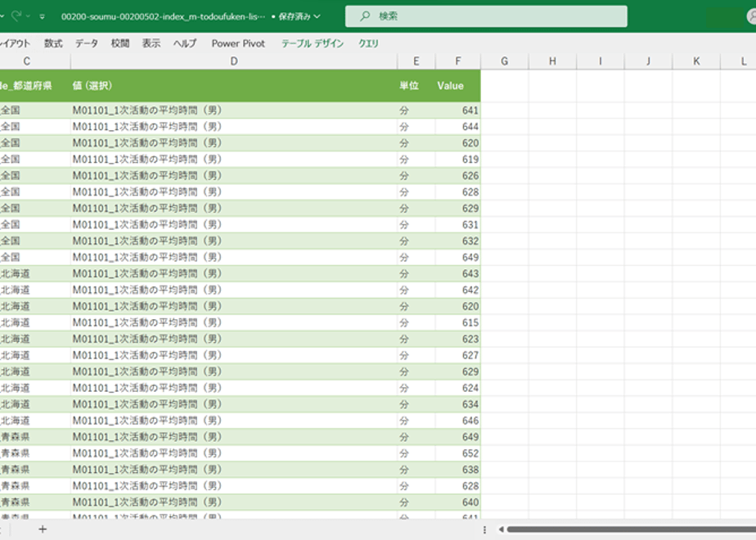
Task: Select the cell with value 626
Action: [x=457, y=176]
